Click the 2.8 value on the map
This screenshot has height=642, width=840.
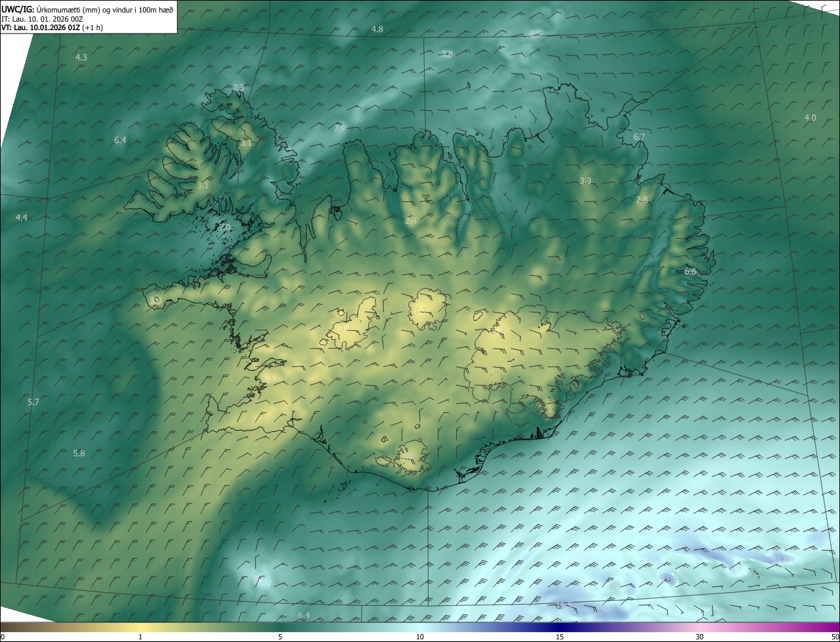[642, 200]
